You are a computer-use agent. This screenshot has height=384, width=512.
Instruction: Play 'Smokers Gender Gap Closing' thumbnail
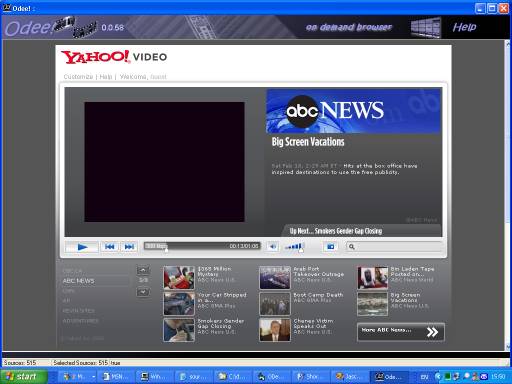[179, 330]
